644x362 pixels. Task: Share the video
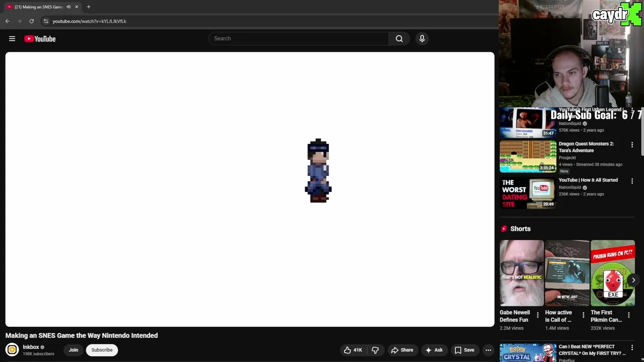402,350
